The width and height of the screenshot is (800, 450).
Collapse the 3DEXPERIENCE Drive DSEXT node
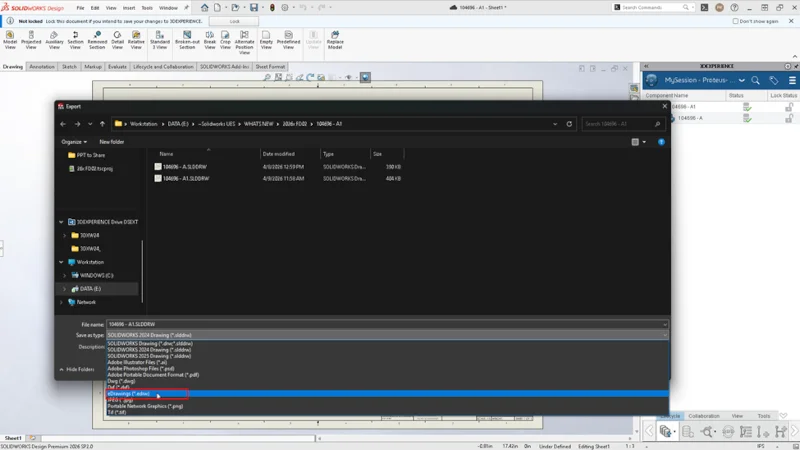pos(61,222)
